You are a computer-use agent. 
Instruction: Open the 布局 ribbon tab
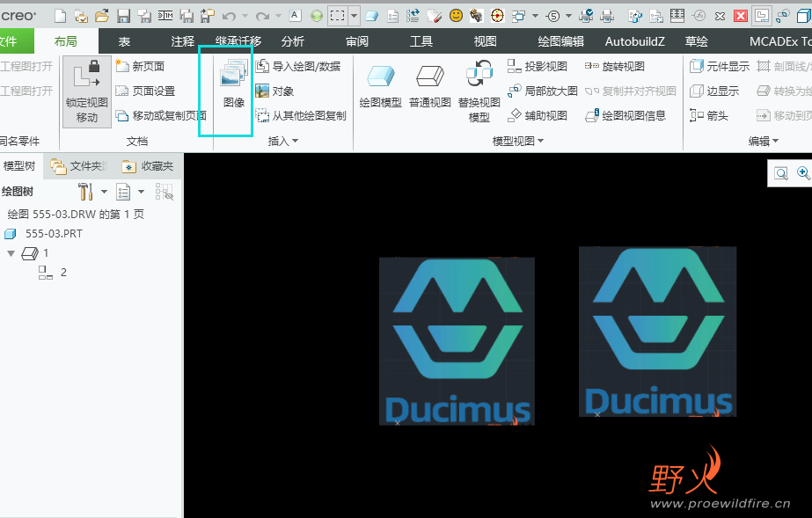tap(66, 41)
